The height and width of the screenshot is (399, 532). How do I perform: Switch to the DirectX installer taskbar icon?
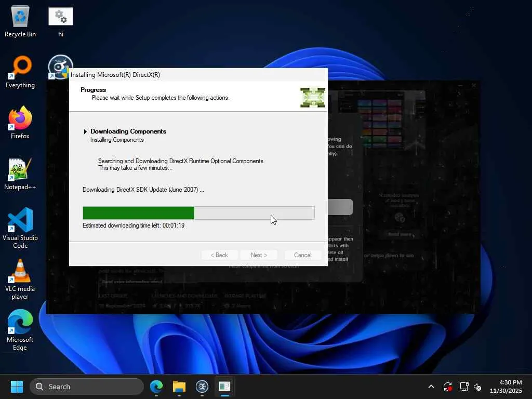pyautogui.click(x=224, y=387)
